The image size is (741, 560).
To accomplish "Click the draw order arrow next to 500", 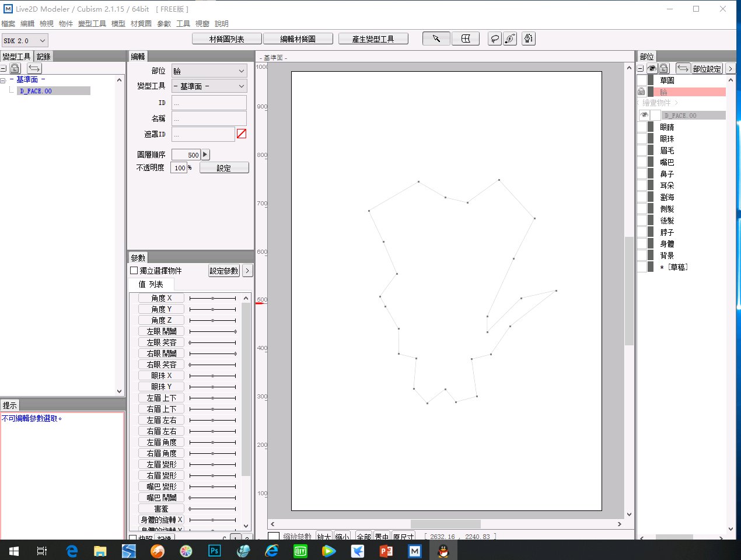I will coord(205,155).
